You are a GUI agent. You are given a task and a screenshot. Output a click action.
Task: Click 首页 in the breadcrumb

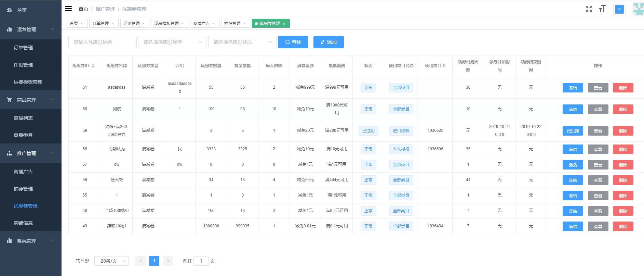tap(83, 9)
